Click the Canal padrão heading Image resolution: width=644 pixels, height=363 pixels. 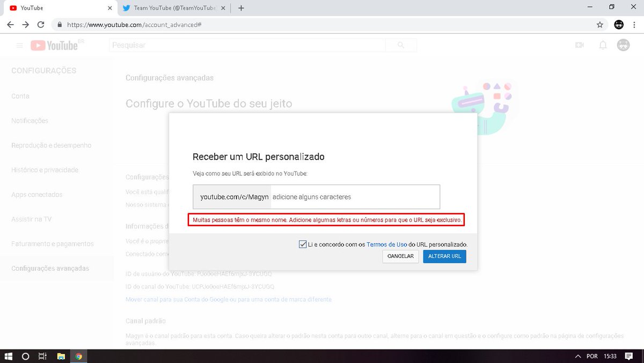pyautogui.click(x=145, y=321)
